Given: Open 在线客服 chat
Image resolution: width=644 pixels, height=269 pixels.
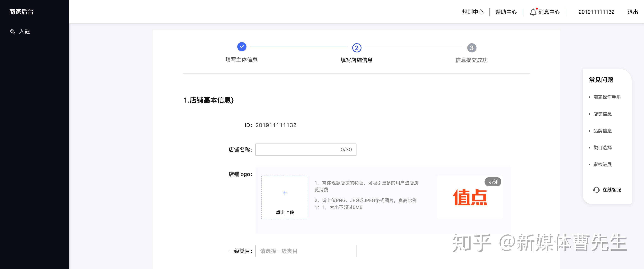Looking at the screenshot, I should tap(612, 190).
